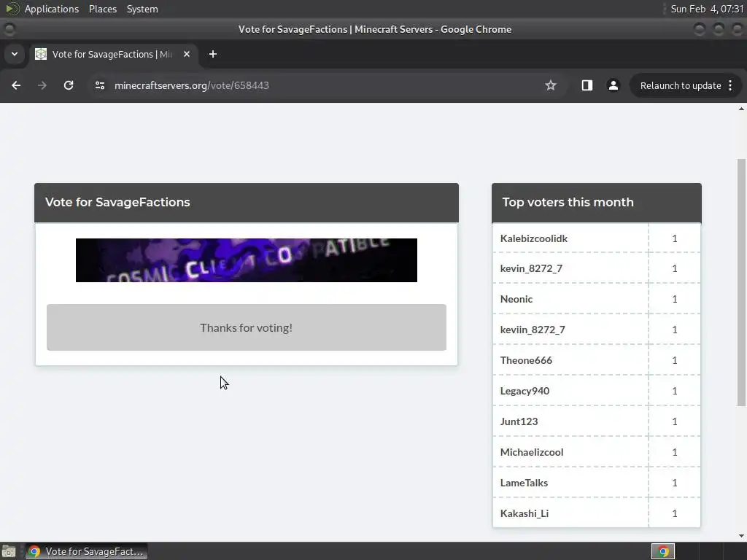Viewport: 747px width, 560px height.
Task: Select voter Legacy940
Action: pos(525,391)
